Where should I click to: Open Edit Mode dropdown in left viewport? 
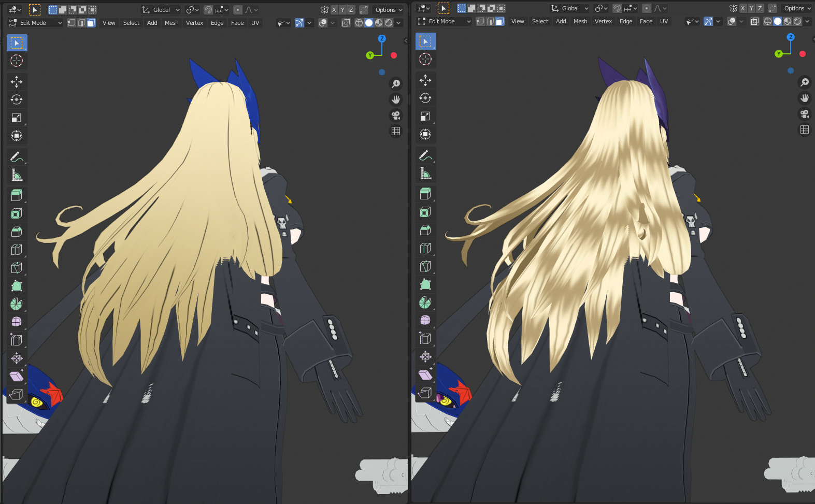[36, 23]
